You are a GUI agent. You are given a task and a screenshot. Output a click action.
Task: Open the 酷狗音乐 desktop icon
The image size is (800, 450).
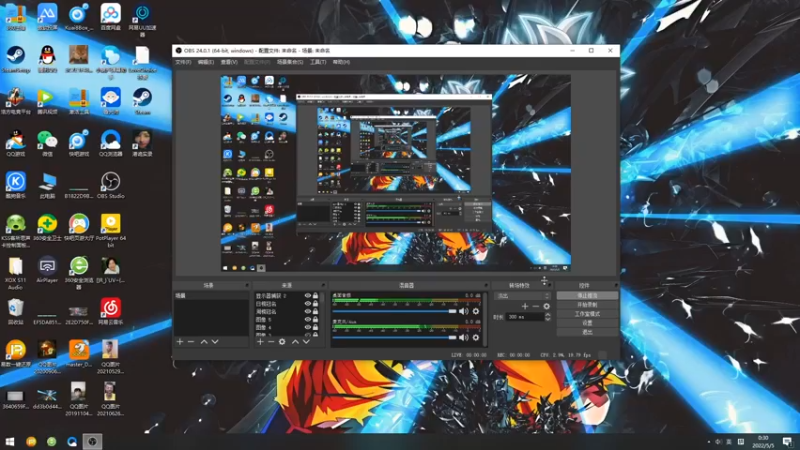(x=16, y=185)
